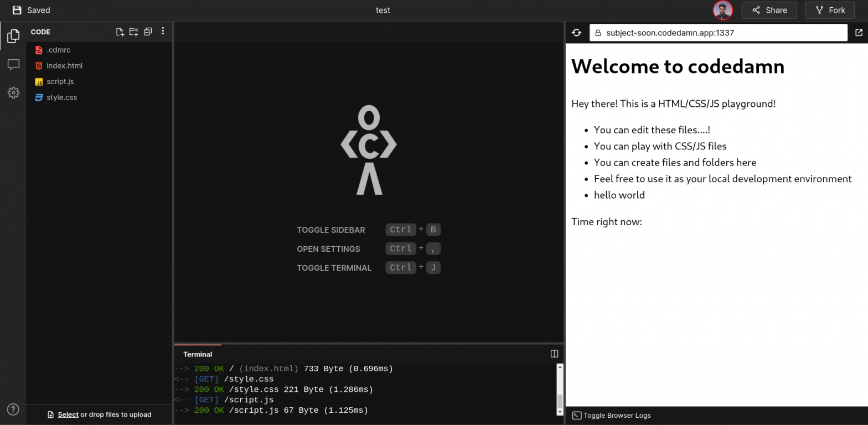Select the Terminal tab
Screen dimensions: 868x425
[x=198, y=354]
